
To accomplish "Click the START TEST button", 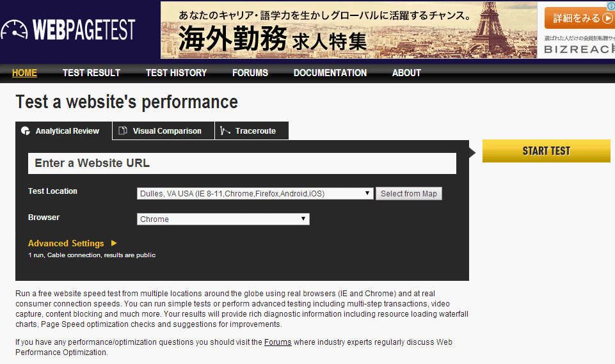I will coord(546,151).
